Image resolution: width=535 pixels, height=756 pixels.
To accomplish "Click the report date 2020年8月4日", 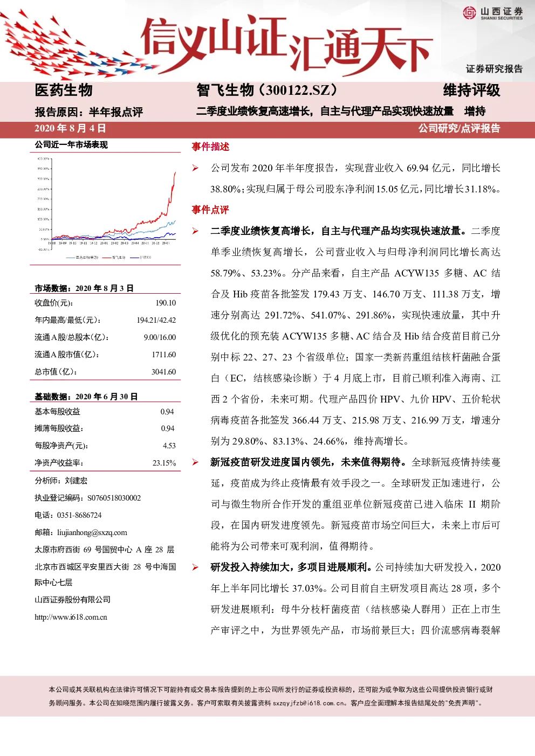I will pos(70,128).
